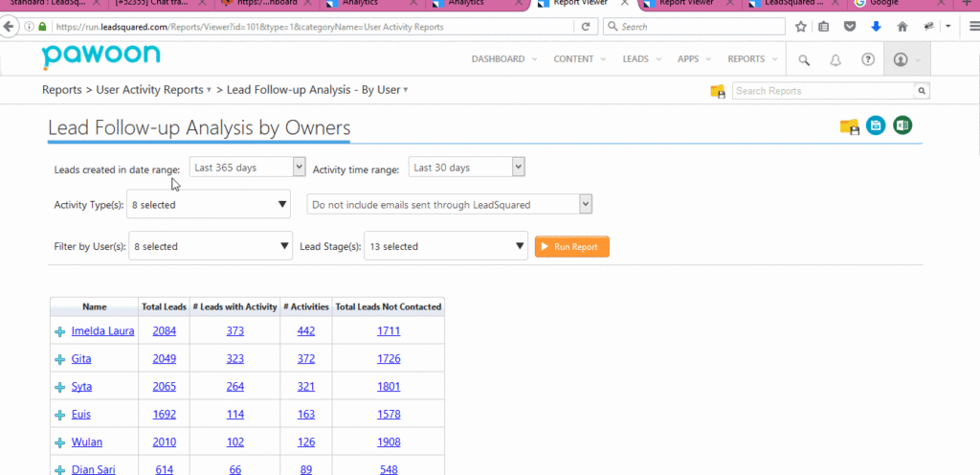
Task: Open the Lead Stage(s) dropdown
Action: click(x=446, y=246)
